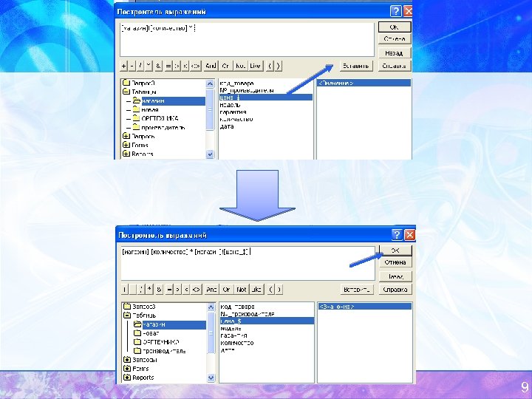This screenshot has height=399, width=532.
Task: Click the And operator button in the upper dialog
Action: coord(211,66)
